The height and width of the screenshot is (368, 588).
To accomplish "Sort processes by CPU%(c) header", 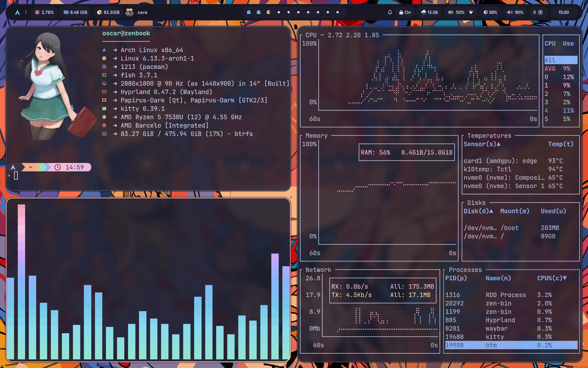I will pyautogui.click(x=552, y=278).
